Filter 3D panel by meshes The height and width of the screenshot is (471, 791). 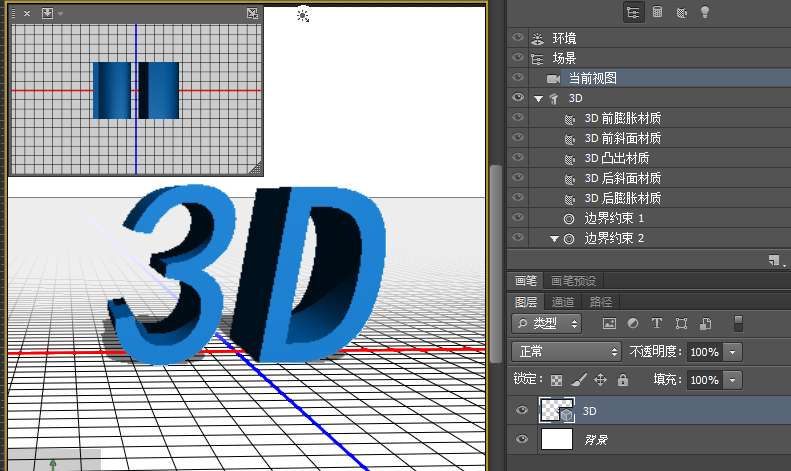click(x=658, y=12)
